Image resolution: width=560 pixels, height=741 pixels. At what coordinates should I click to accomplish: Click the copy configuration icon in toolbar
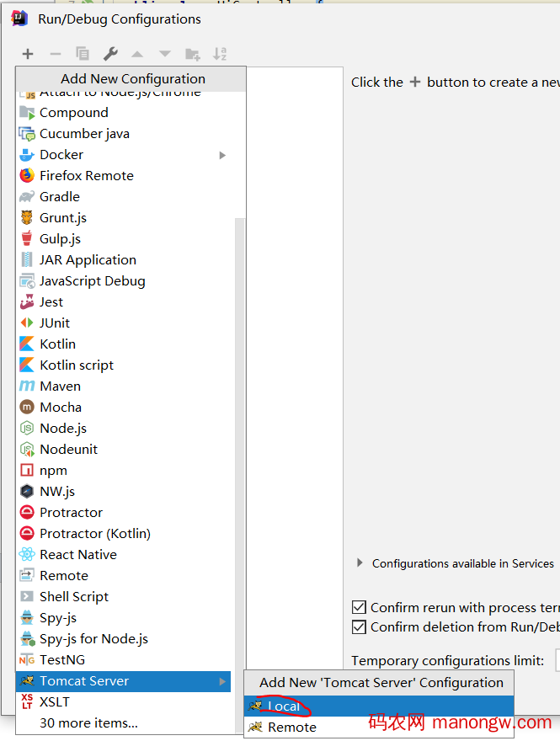(x=82, y=53)
